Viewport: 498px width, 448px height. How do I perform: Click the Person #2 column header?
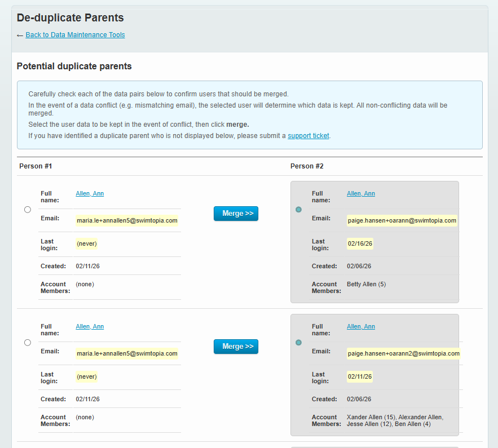[x=307, y=166]
